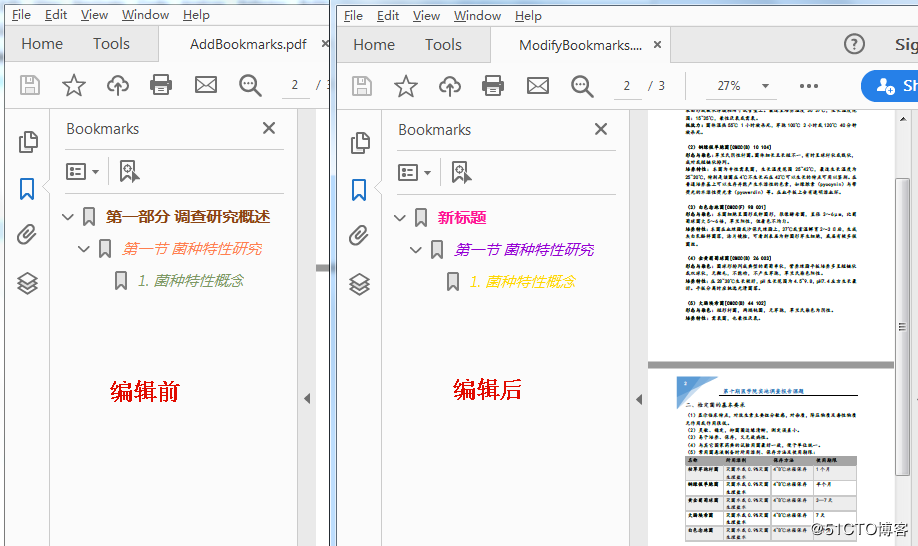Open bookmark options dropdown in ModifyBookmarks window
The width and height of the screenshot is (918, 546).
(414, 173)
